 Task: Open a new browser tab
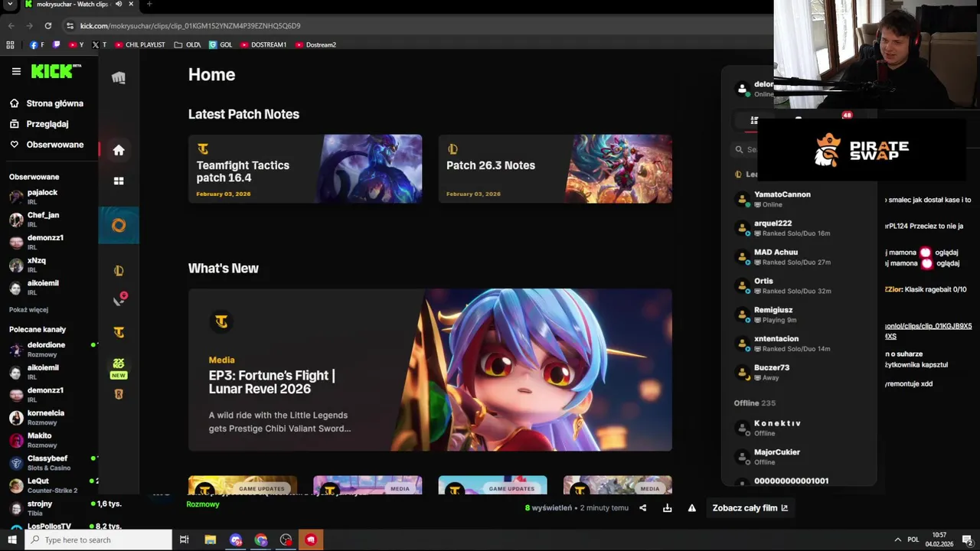149,4
